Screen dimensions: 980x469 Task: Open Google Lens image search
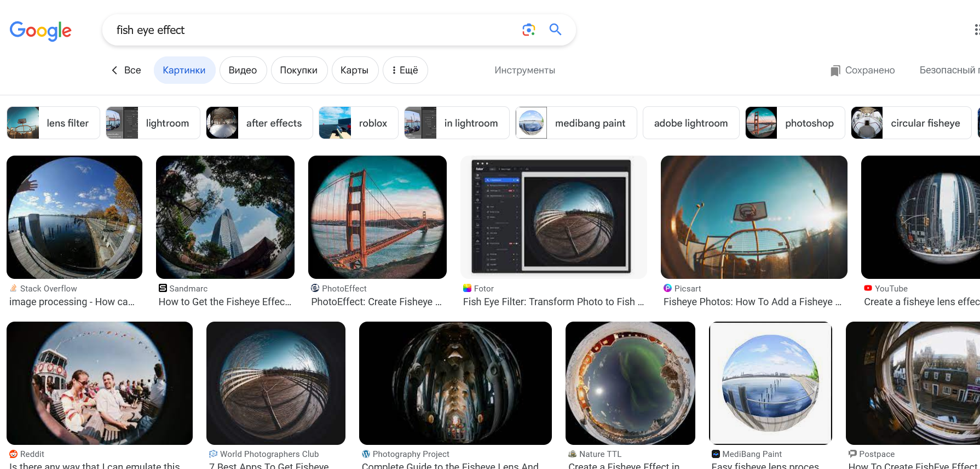tap(528, 30)
